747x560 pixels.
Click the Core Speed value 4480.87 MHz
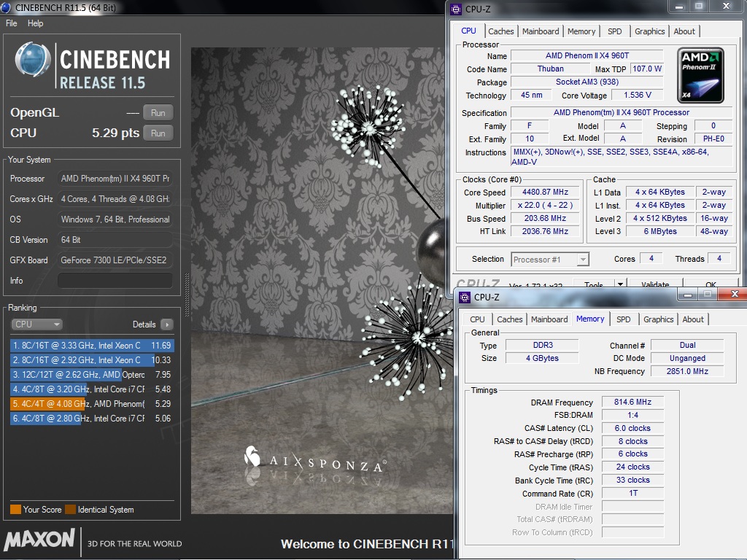[545, 192]
